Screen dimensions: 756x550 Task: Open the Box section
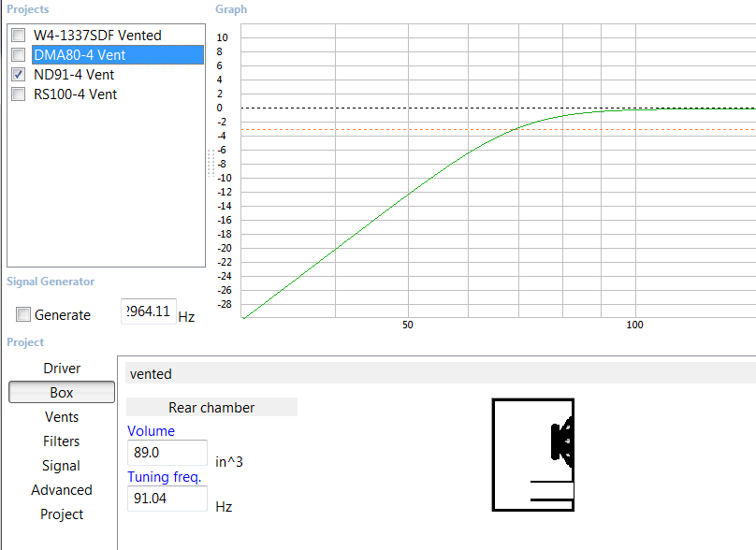[62, 392]
